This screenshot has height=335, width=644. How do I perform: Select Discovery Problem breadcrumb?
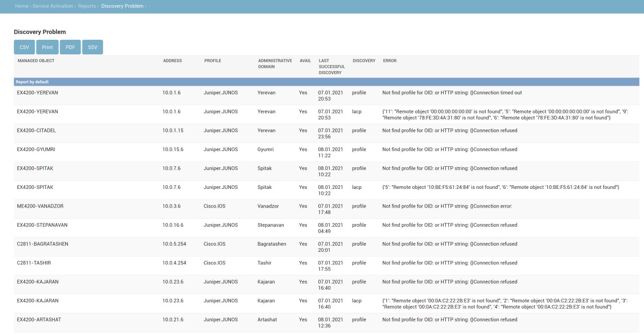click(x=122, y=6)
